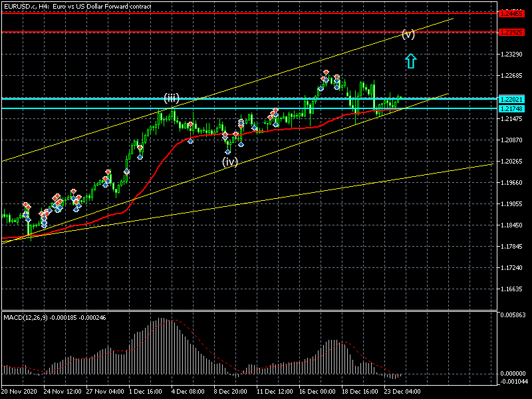Image resolution: width=532 pixels, height=399 pixels.
Task: Click the 1.18450 price scale value
Action: pyautogui.click(x=512, y=225)
